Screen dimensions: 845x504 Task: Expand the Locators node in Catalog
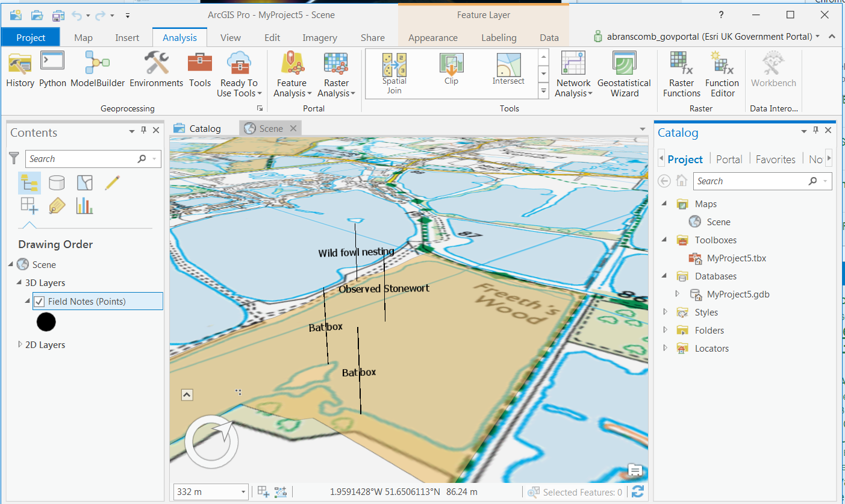665,348
